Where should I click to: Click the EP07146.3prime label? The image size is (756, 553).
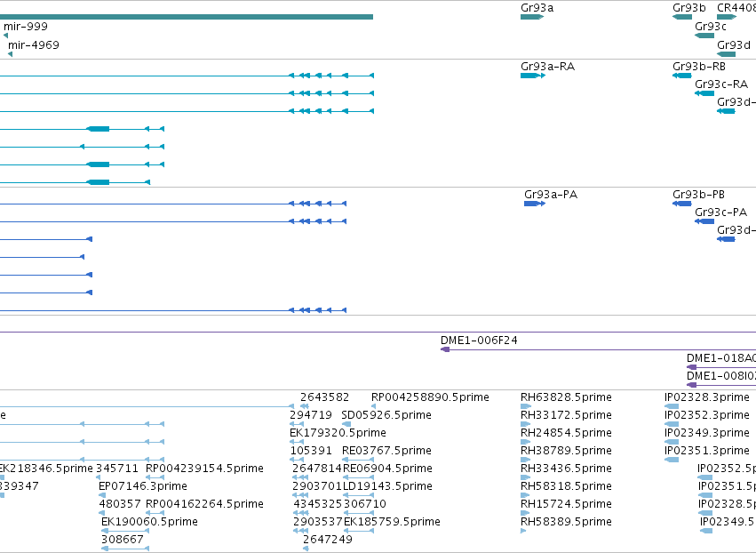point(143,486)
